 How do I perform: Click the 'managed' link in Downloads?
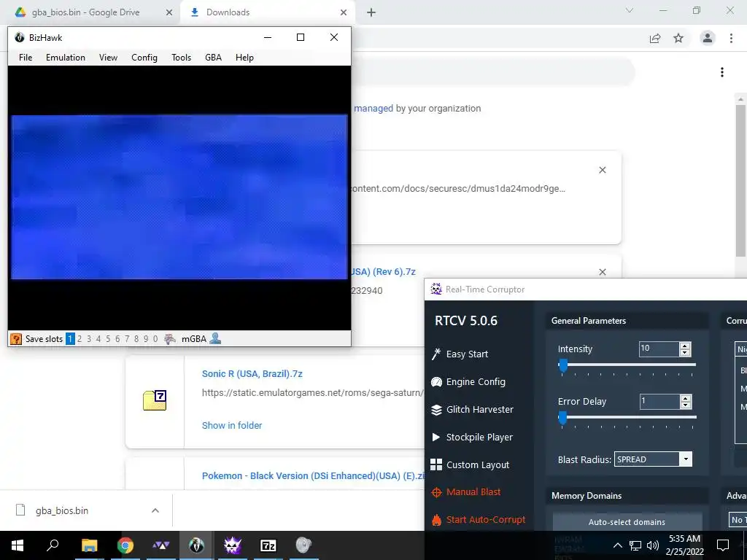tap(373, 109)
